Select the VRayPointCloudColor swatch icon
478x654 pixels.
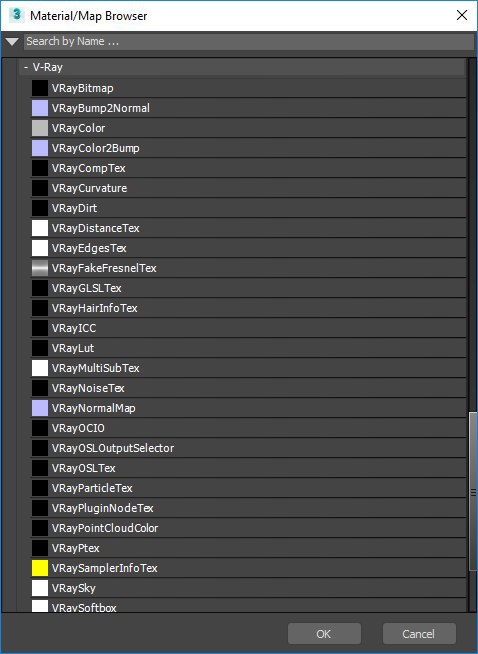[x=40, y=528]
